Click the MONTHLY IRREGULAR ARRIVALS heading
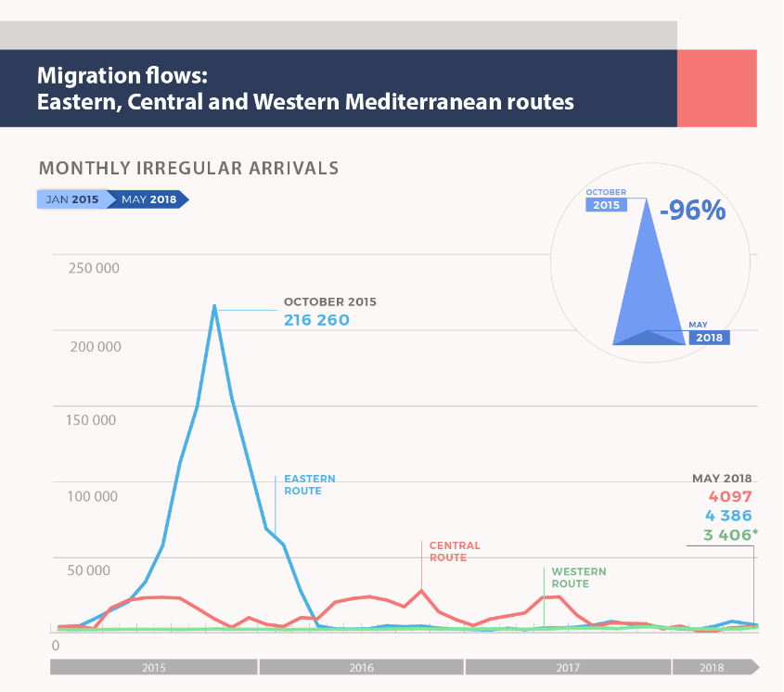 (x=188, y=169)
